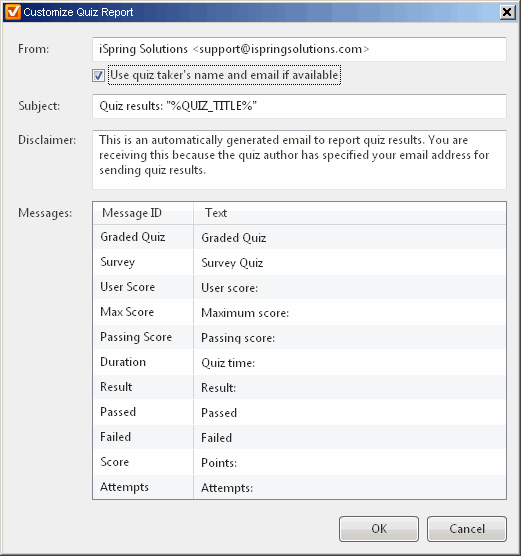
Task: Select the Quiz time: text cell
Action: [350, 362]
